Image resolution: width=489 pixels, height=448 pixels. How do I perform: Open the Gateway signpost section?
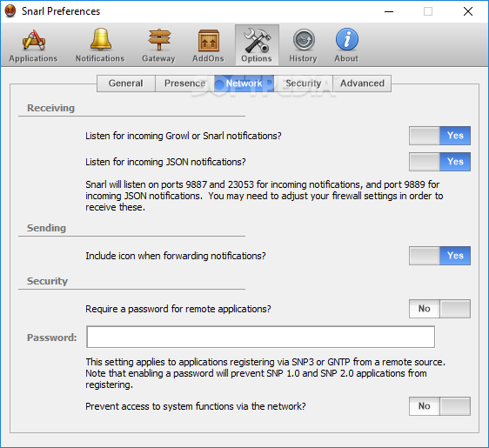(158, 45)
